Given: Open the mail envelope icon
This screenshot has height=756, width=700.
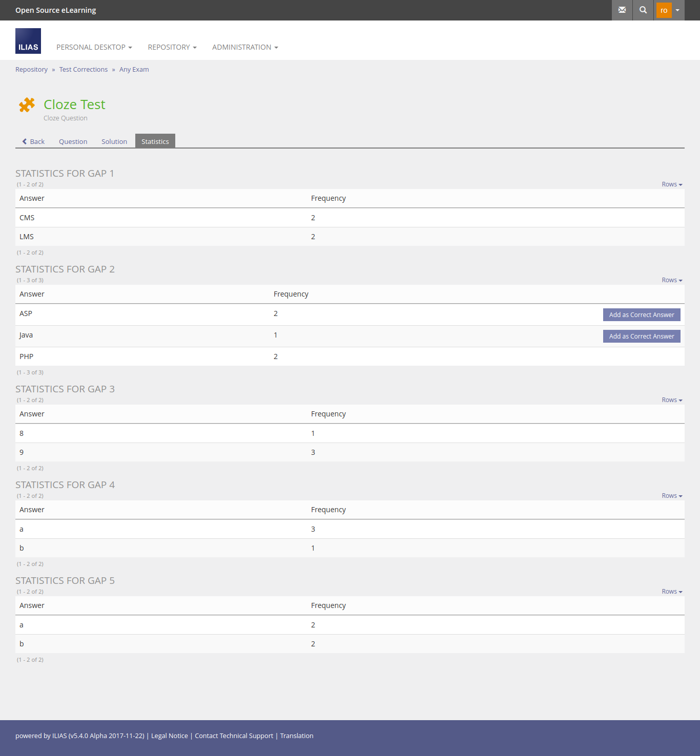Looking at the screenshot, I should pos(622,10).
